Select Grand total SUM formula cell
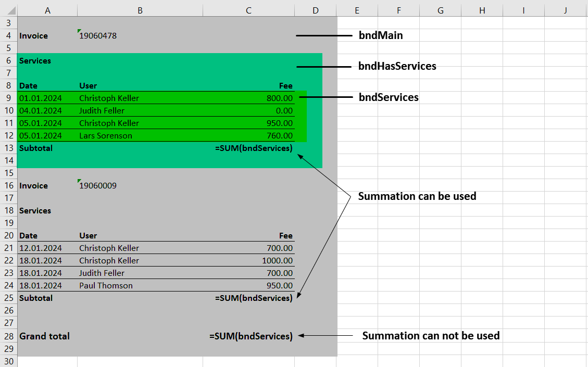This screenshot has height=367, width=588. (x=251, y=336)
